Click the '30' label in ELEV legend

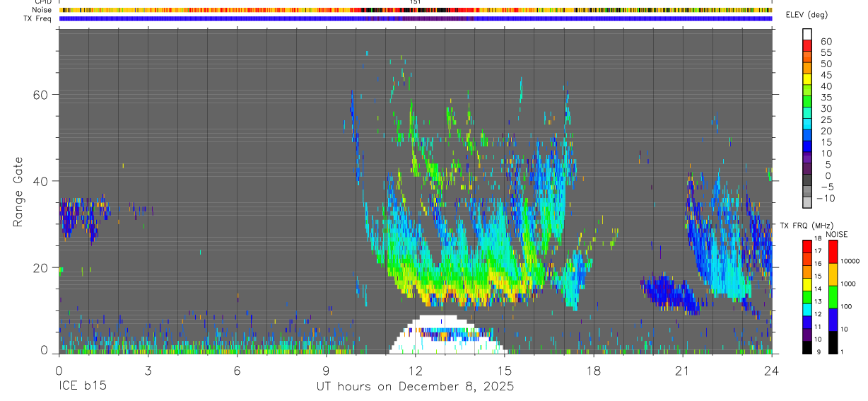tap(826, 108)
